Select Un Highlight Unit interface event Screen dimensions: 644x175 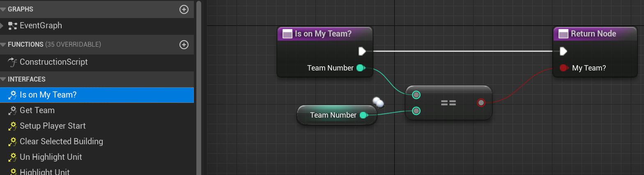pos(51,157)
